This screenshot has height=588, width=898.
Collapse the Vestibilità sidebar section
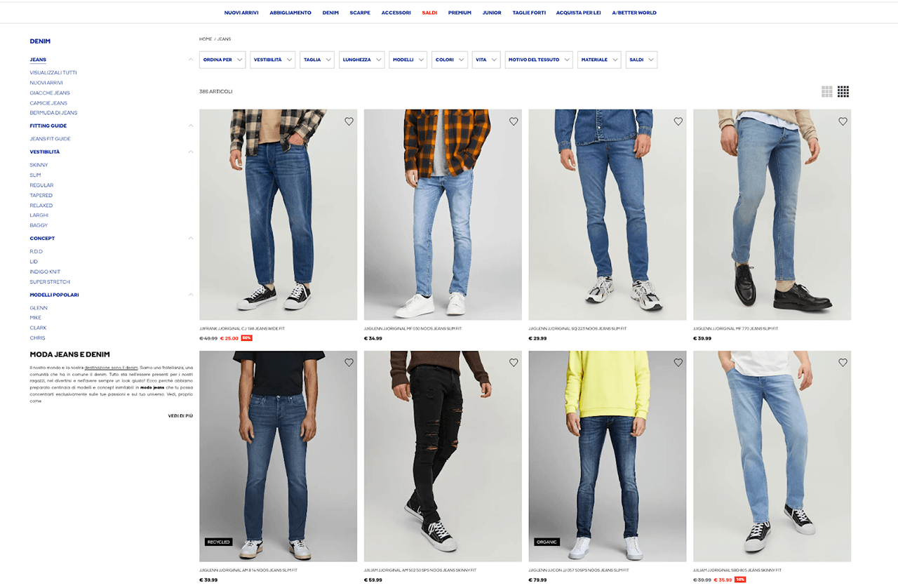pyautogui.click(x=191, y=152)
